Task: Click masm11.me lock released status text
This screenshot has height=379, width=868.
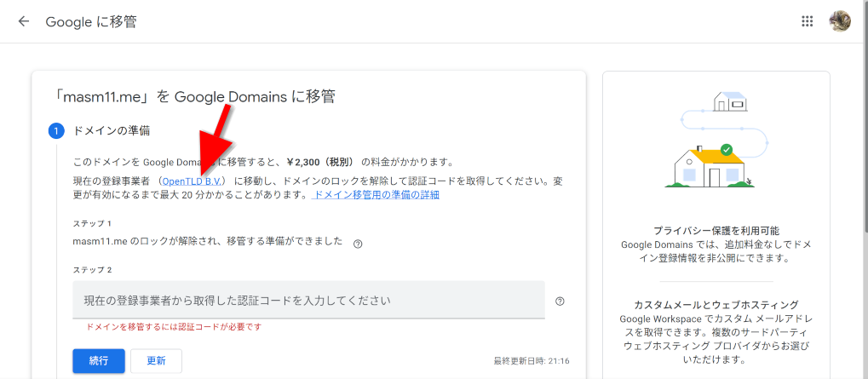Action: coord(208,242)
